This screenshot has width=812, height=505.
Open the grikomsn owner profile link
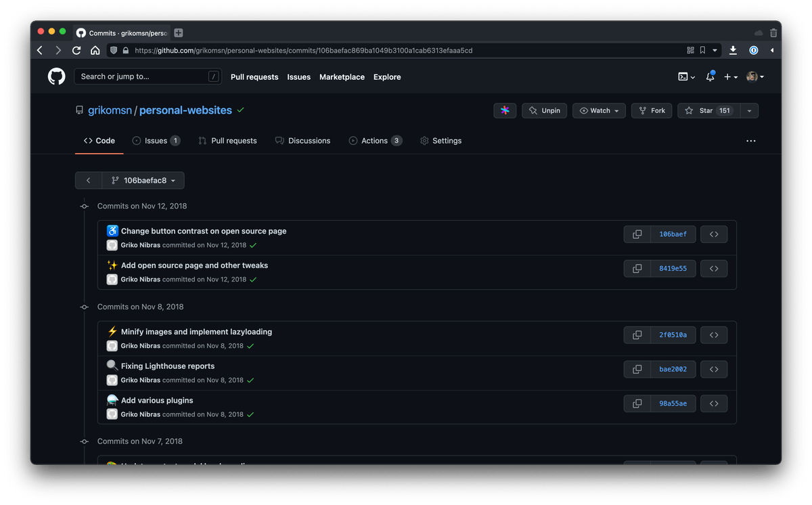click(x=110, y=110)
